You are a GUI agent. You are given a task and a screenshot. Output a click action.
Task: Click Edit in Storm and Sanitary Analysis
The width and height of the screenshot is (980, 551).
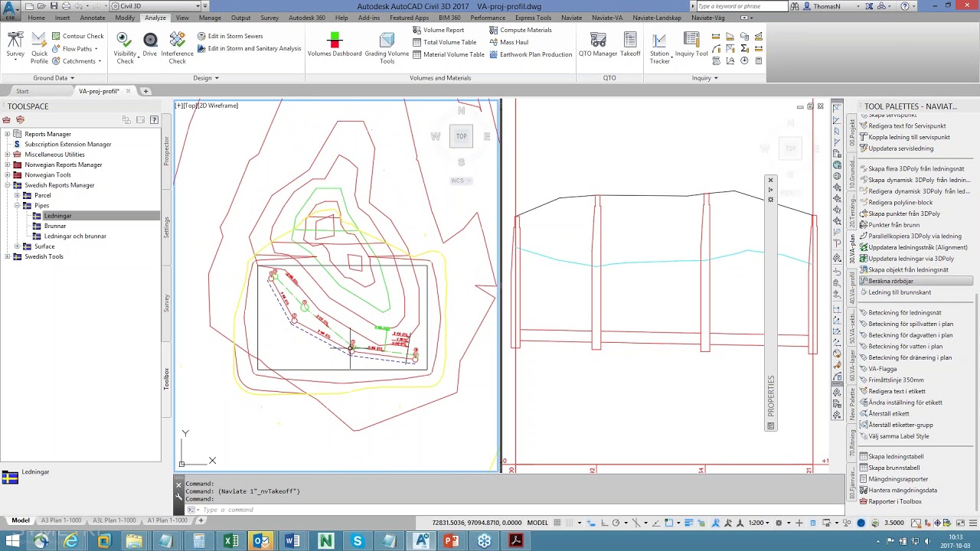pyautogui.click(x=249, y=48)
